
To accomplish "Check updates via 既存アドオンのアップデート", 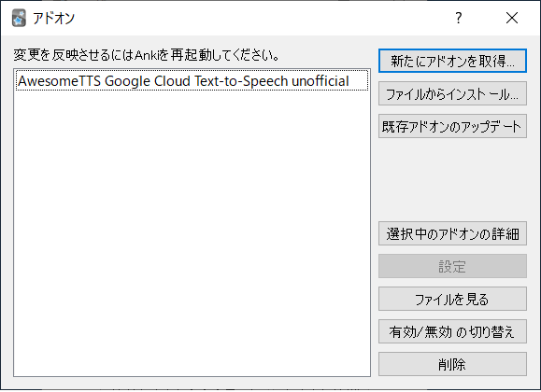I will (452, 126).
